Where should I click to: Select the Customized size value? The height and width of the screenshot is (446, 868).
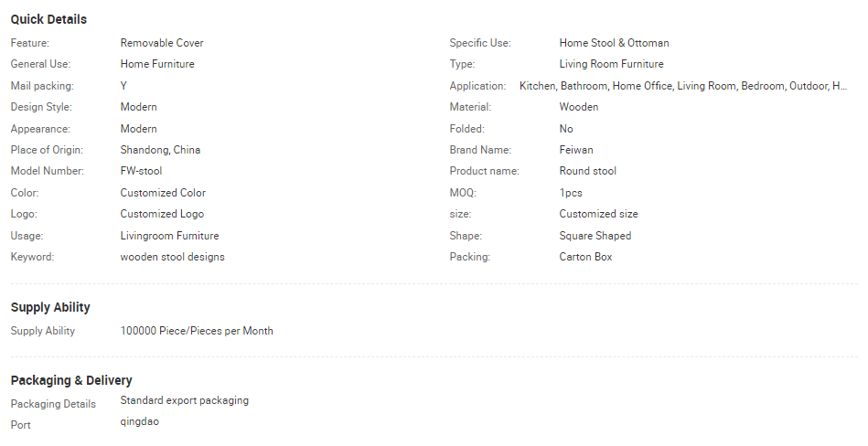tap(598, 214)
